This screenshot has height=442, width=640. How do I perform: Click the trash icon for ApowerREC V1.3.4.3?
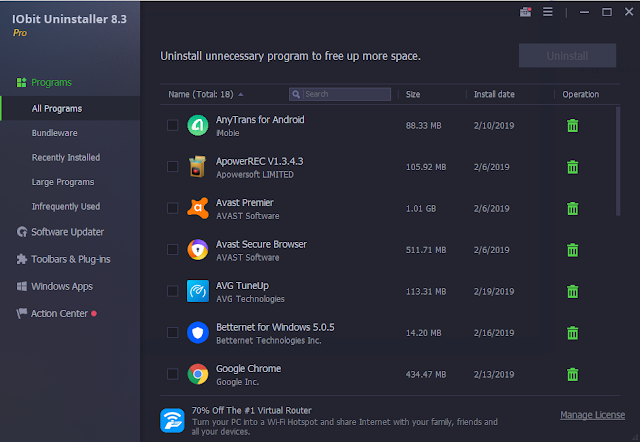click(573, 167)
